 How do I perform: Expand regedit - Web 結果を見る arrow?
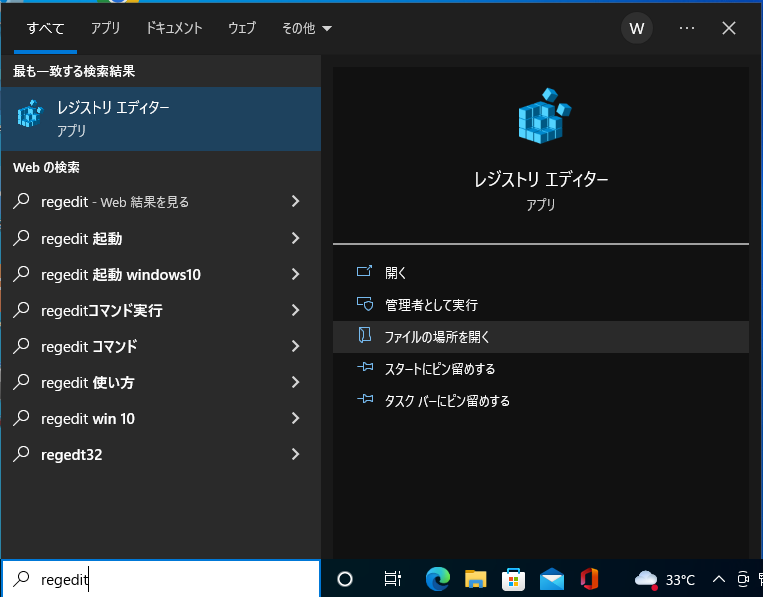coord(295,201)
